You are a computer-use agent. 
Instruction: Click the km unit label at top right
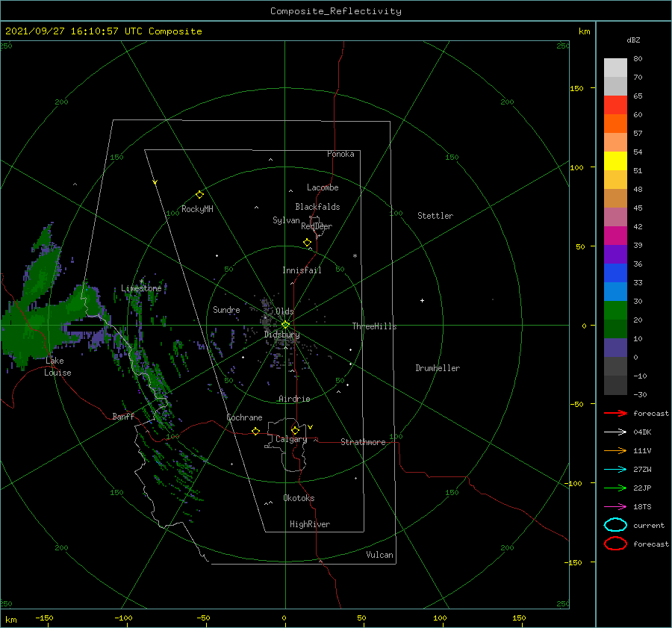click(584, 31)
